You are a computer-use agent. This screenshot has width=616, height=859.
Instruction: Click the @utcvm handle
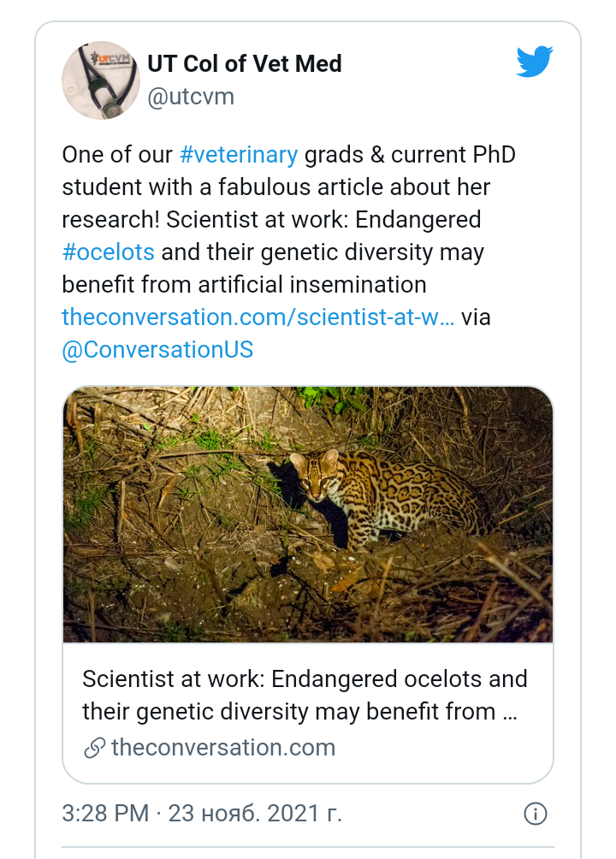tap(191, 97)
